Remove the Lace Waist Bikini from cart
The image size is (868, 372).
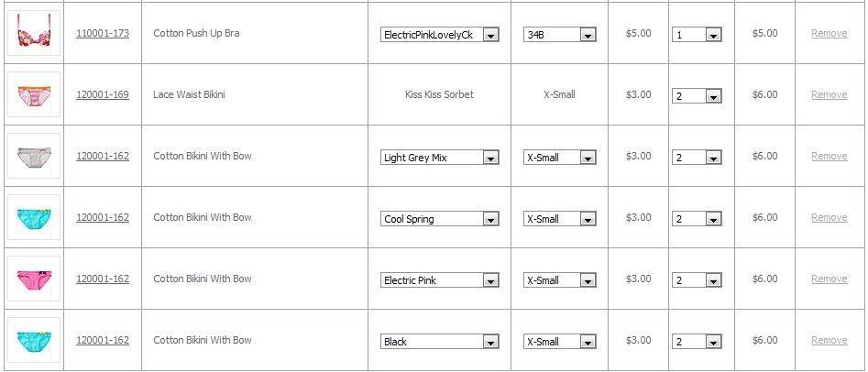coord(829,94)
